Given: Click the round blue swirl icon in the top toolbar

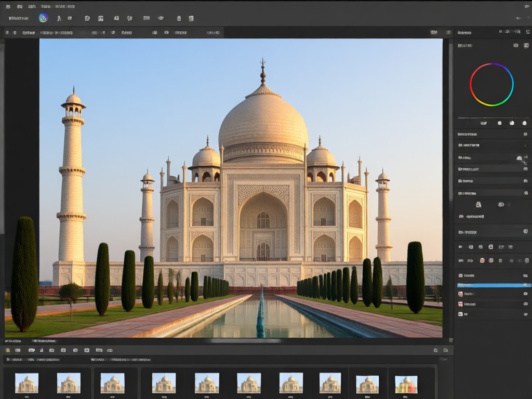Looking at the screenshot, I should coord(43,18).
